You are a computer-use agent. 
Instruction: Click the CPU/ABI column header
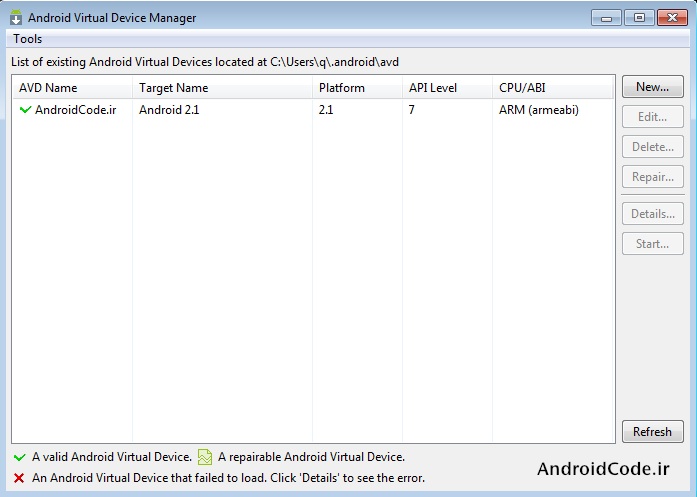point(553,88)
